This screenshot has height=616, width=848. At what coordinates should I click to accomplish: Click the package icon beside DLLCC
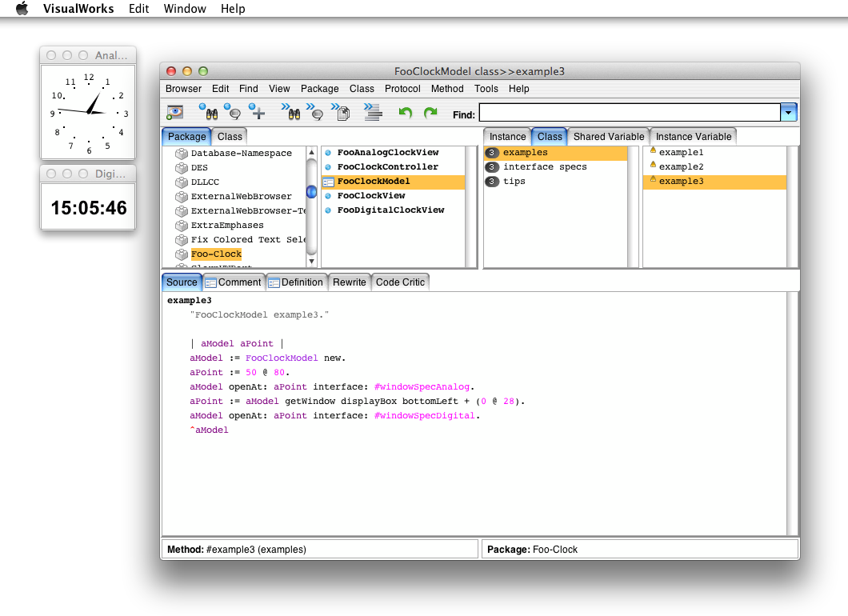[x=181, y=182]
